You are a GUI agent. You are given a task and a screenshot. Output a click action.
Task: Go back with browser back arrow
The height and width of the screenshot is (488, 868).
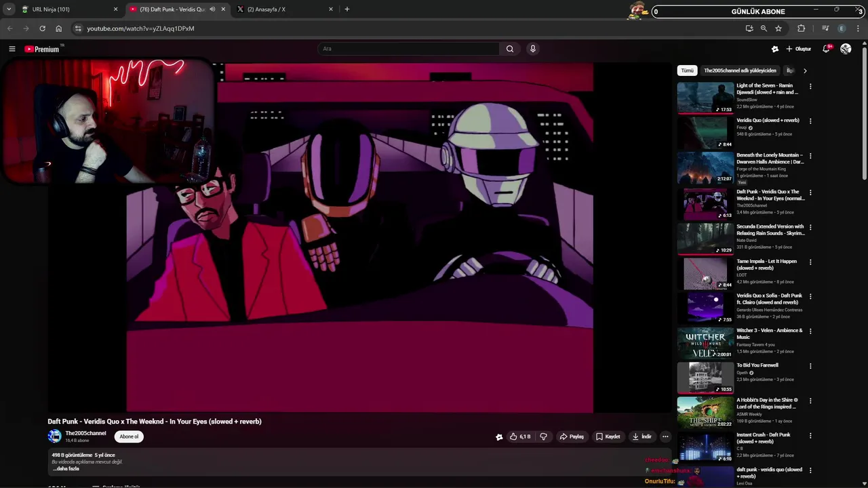[9, 28]
